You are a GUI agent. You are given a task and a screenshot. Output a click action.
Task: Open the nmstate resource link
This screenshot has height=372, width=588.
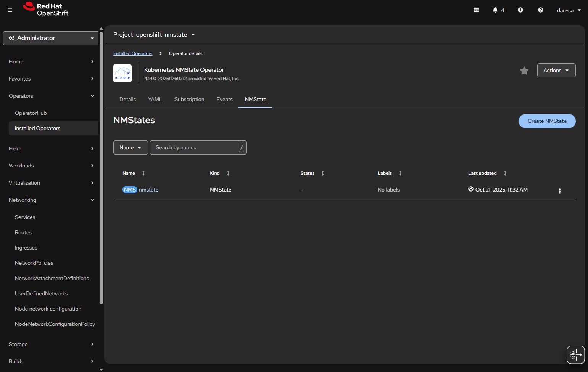[148, 190]
